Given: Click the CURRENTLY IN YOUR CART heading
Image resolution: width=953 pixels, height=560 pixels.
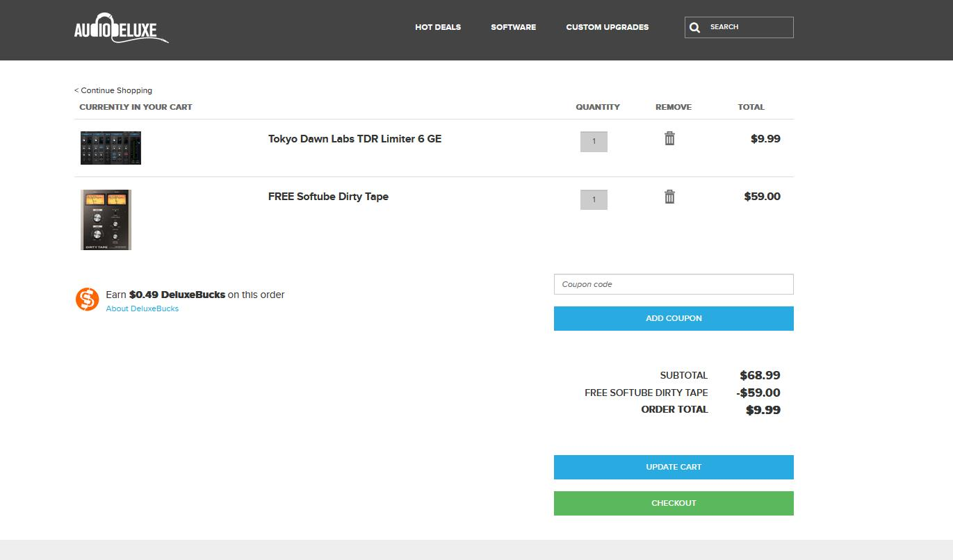Looking at the screenshot, I should click(x=136, y=107).
